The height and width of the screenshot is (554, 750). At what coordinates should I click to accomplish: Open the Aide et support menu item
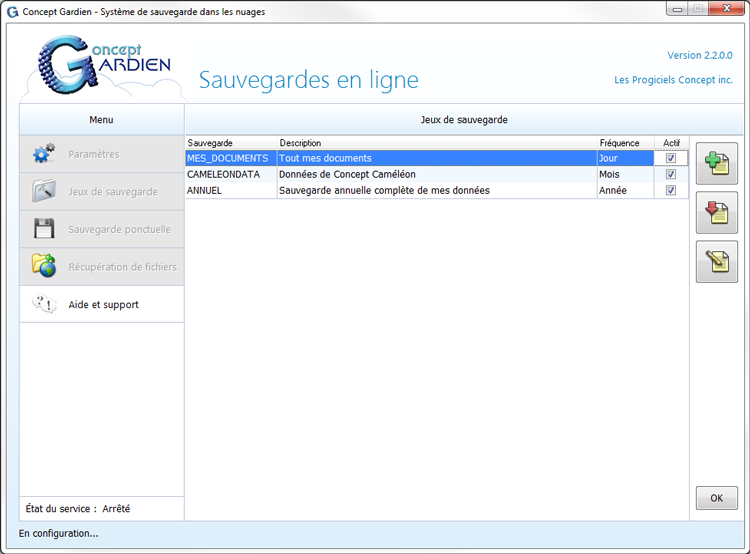tap(103, 304)
